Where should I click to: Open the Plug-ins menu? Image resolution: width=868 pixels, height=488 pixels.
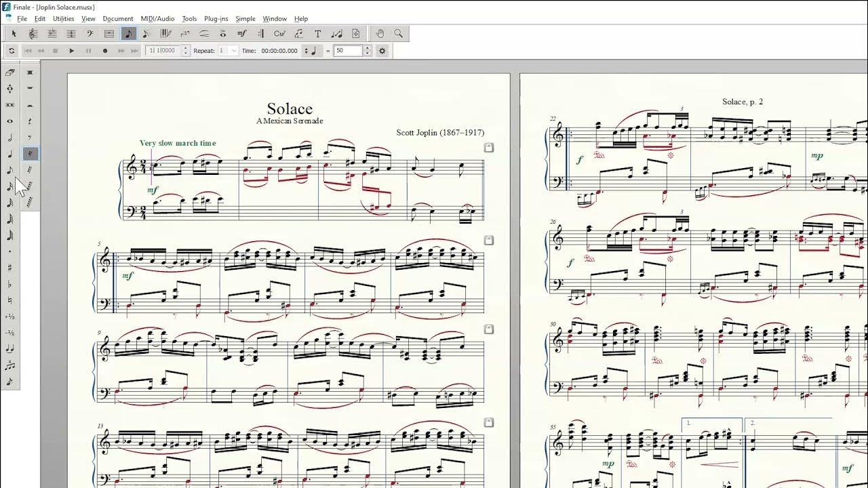[x=216, y=18]
